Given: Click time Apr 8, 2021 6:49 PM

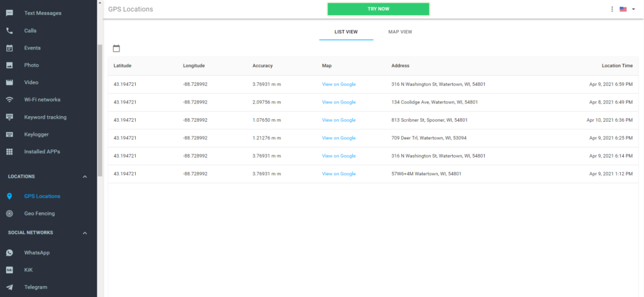Looking at the screenshot, I should [611, 102].
